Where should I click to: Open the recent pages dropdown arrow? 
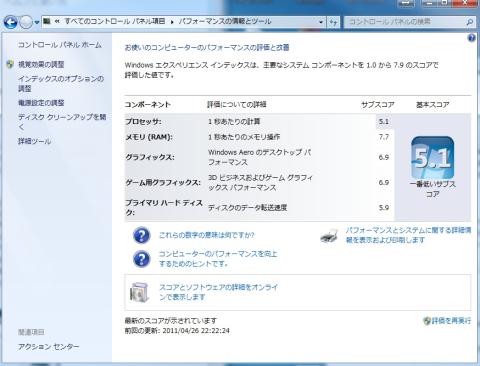pos(37,23)
